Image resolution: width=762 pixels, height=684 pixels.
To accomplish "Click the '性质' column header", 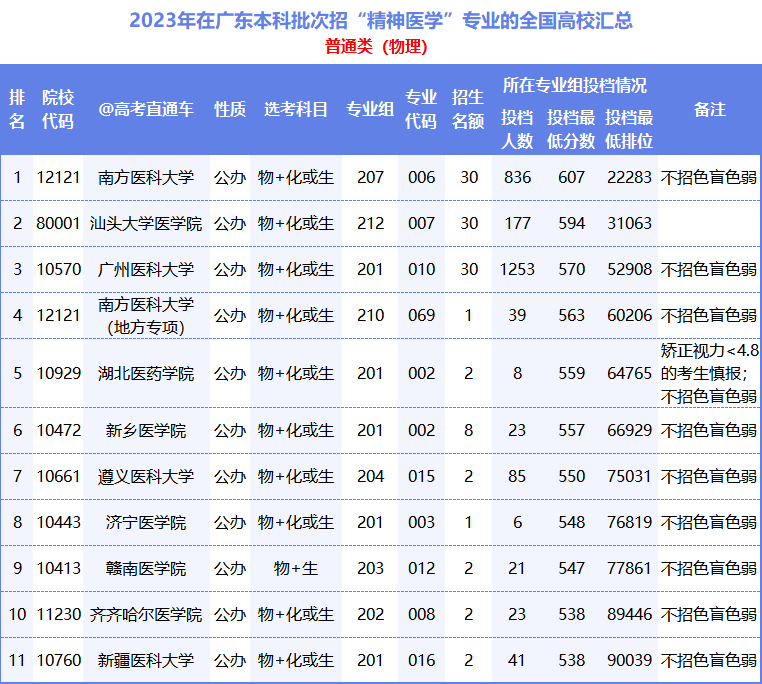I will [230, 109].
